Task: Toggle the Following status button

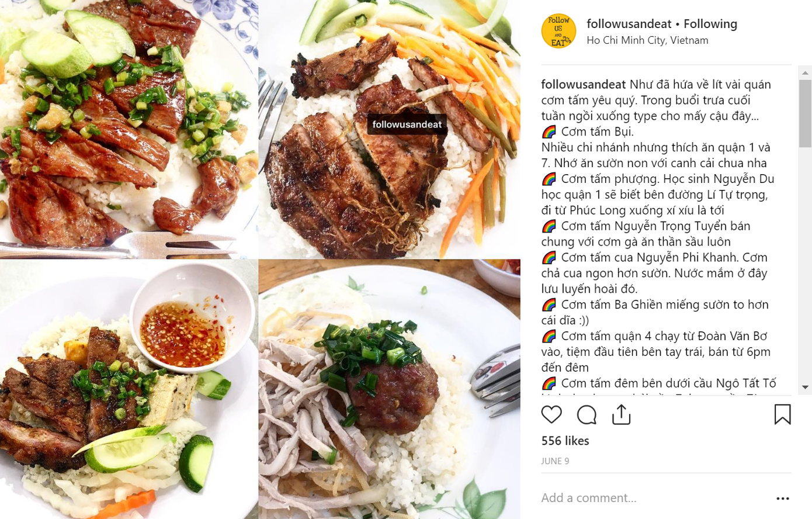Action: point(710,24)
